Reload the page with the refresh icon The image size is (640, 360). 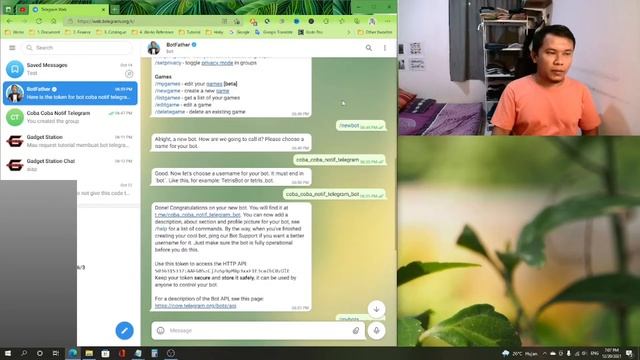pos(39,21)
